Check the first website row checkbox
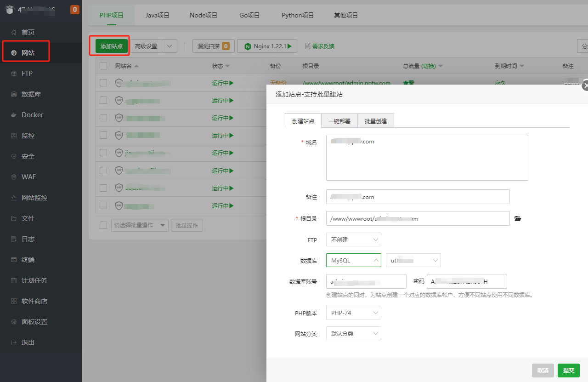 pos(103,83)
